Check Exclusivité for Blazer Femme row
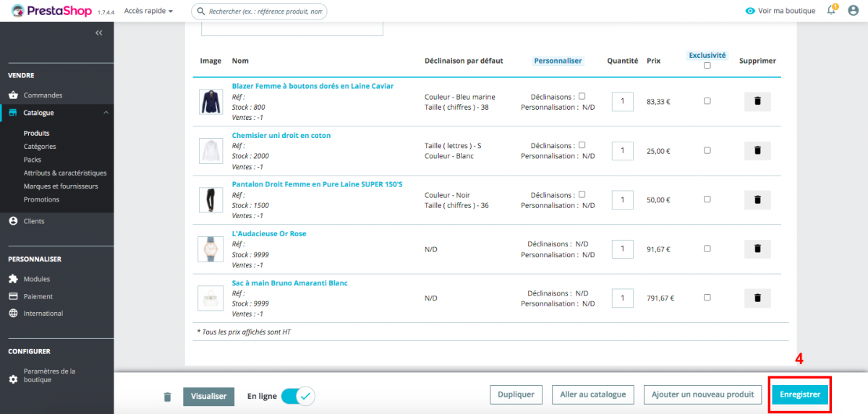This screenshot has height=414, width=868. (x=707, y=101)
